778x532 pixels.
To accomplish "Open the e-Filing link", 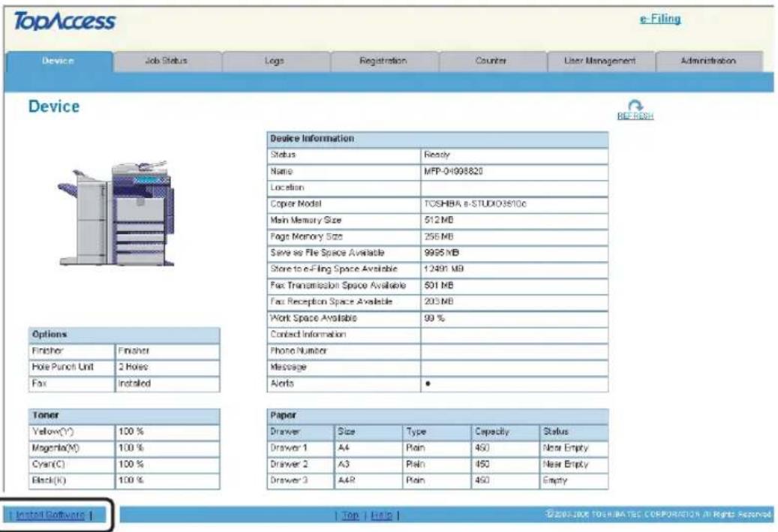I will click(660, 19).
